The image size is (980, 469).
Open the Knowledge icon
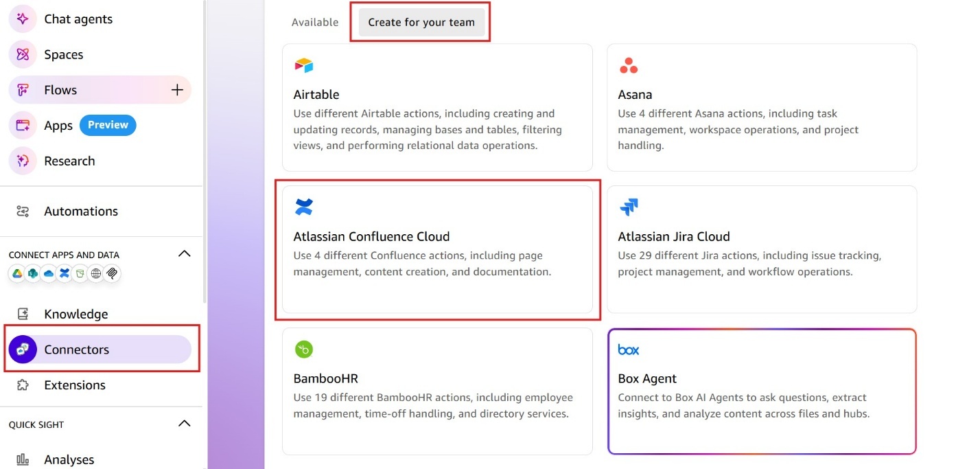coord(23,314)
